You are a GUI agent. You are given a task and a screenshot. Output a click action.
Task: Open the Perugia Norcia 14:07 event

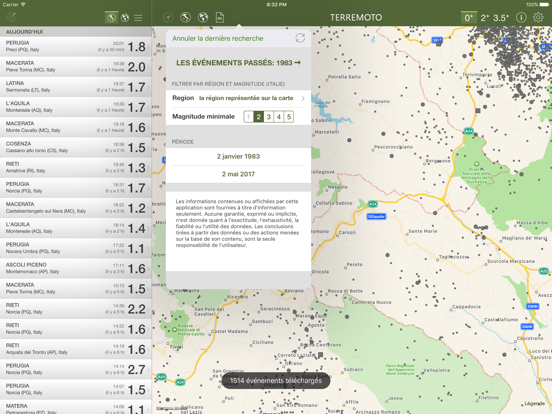[x=76, y=390]
